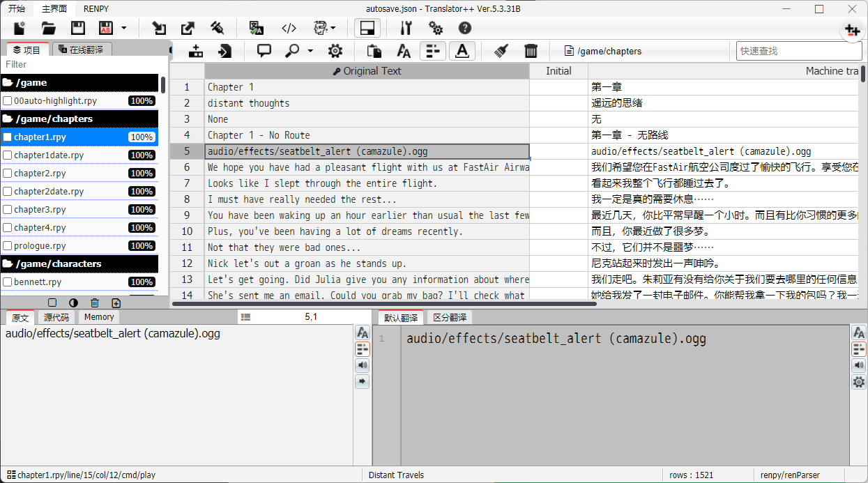The height and width of the screenshot is (483, 868).
Task: Click the paintbrush clear icon
Action: point(501,51)
